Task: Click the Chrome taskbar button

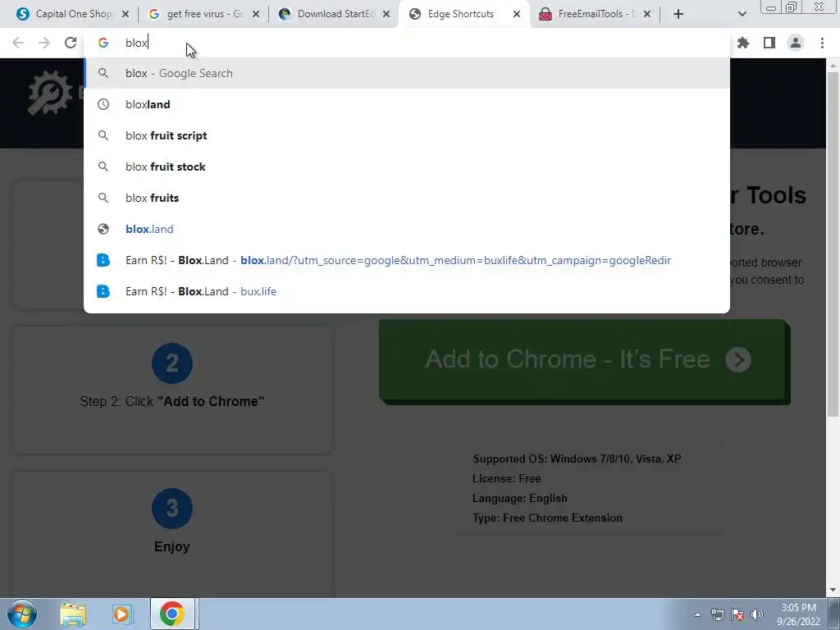Action: pos(172,614)
